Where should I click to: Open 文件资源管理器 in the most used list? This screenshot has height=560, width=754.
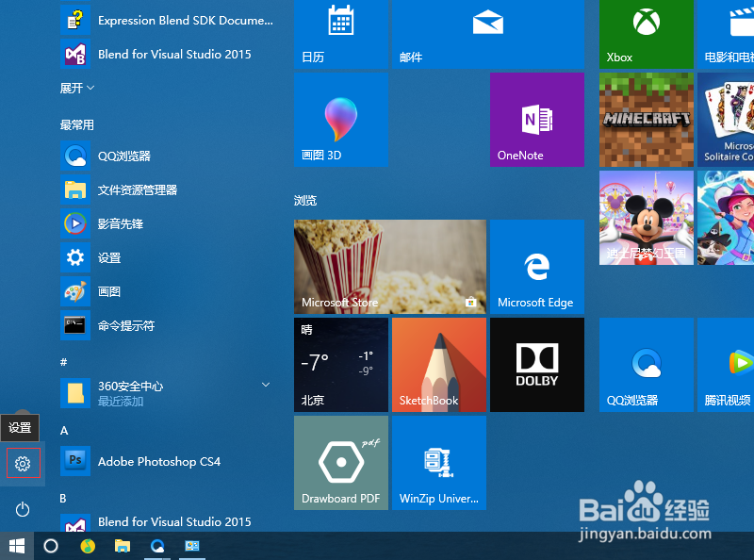[169, 190]
